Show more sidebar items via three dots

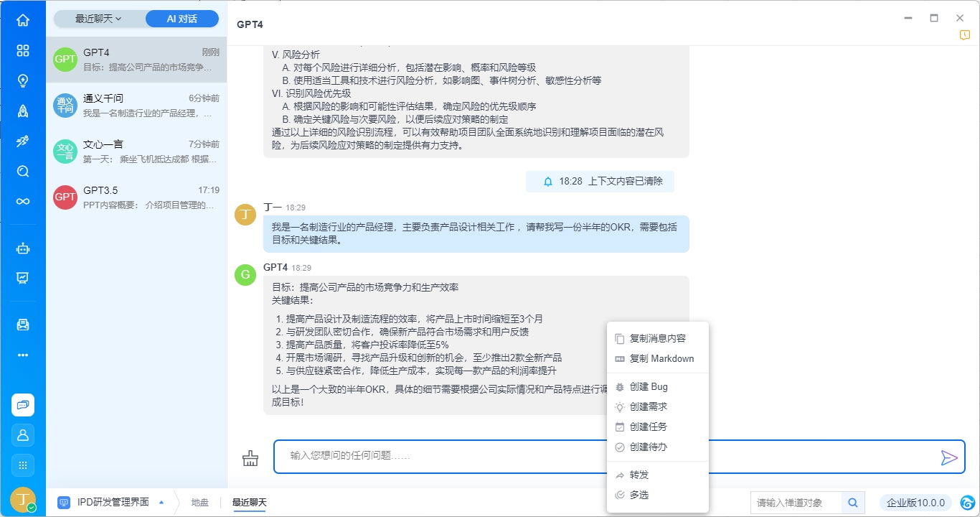point(23,355)
